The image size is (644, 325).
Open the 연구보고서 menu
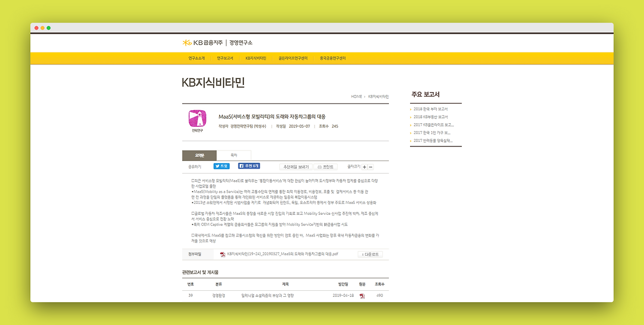coord(225,58)
